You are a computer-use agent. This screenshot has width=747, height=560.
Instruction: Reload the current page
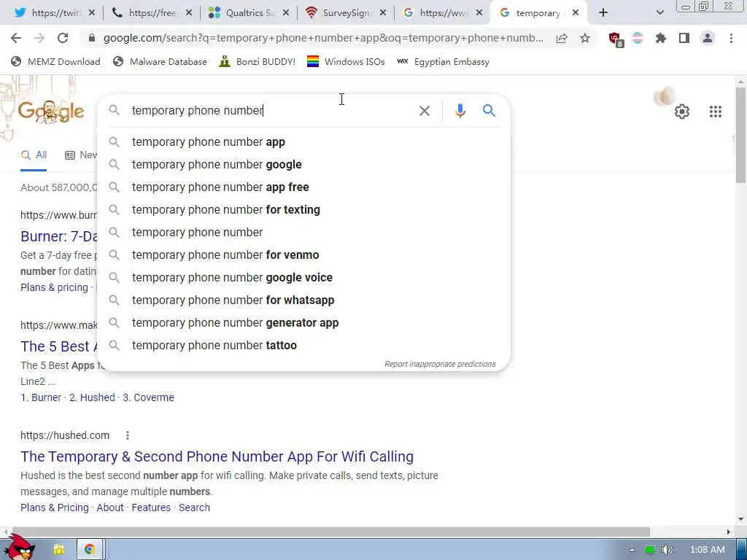point(63,38)
